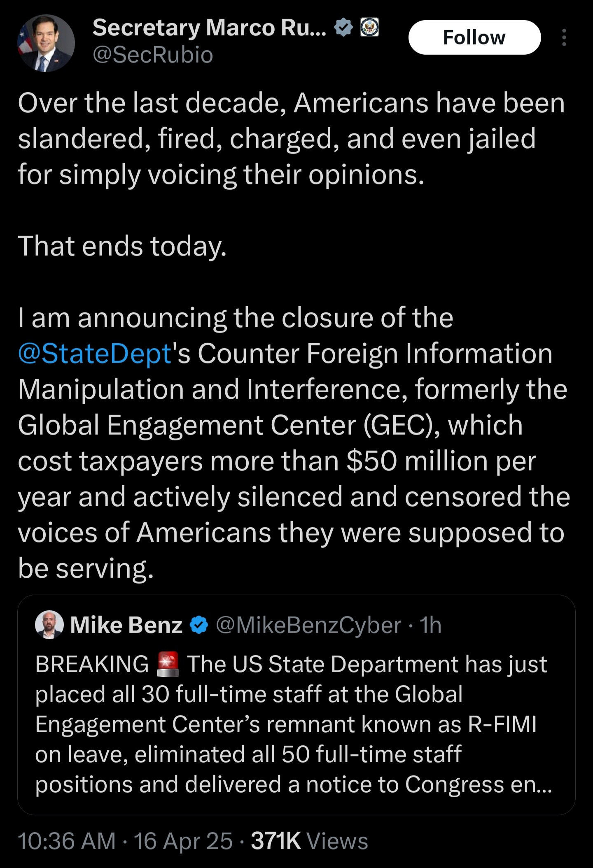Click the verified checkmark next to Mike Benz
This screenshot has height=868, width=593.
click(199, 625)
